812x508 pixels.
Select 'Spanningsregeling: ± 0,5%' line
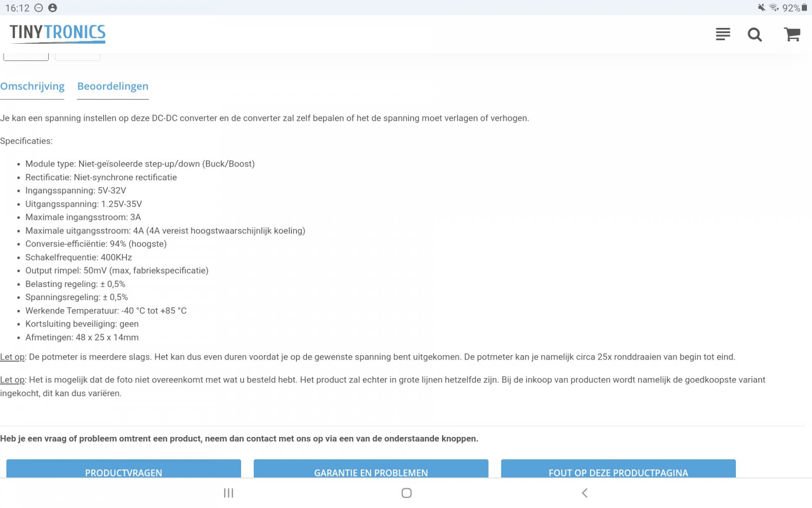point(77,297)
